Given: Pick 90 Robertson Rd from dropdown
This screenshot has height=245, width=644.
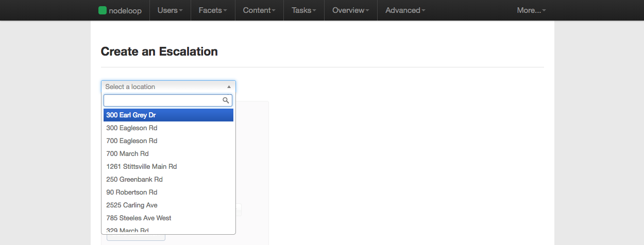Looking at the screenshot, I should pos(168,192).
